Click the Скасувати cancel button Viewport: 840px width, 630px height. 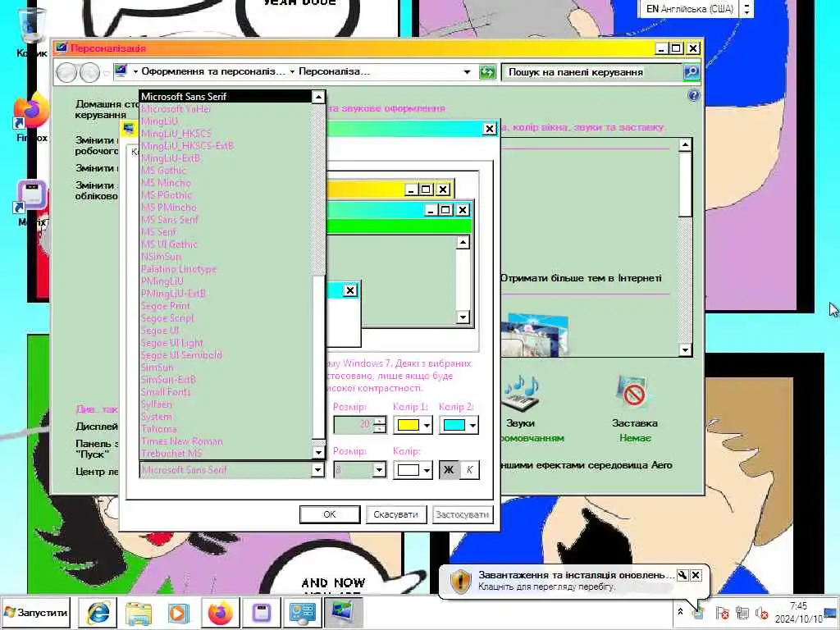pyautogui.click(x=396, y=514)
